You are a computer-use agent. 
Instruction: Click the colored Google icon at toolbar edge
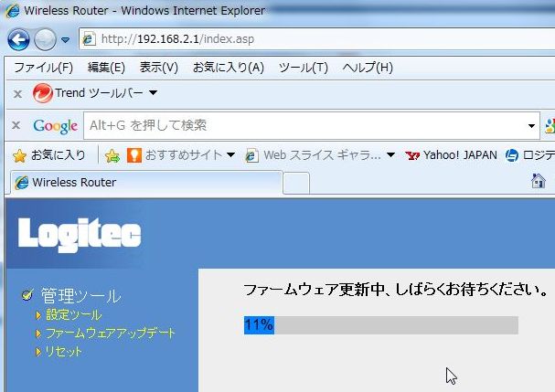click(x=550, y=126)
